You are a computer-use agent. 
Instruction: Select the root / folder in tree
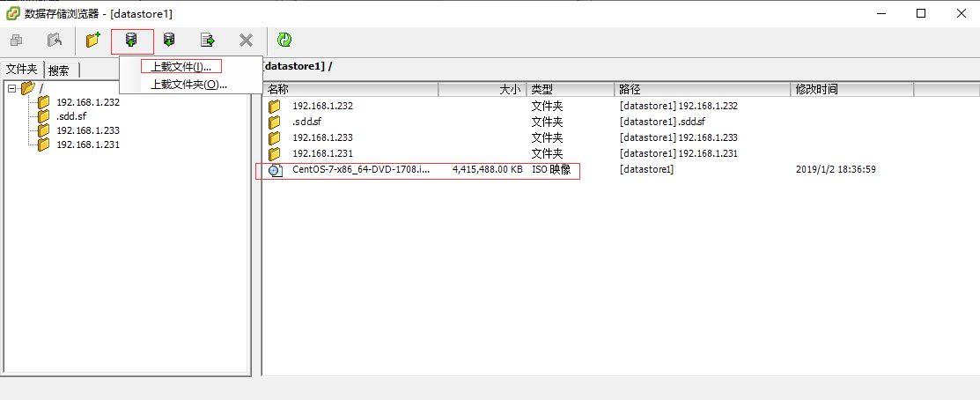coord(41,88)
